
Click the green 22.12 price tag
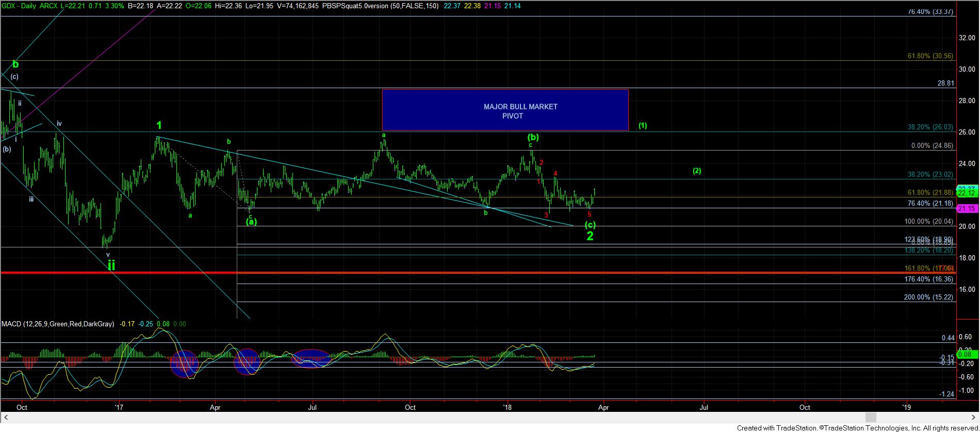click(965, 193)
